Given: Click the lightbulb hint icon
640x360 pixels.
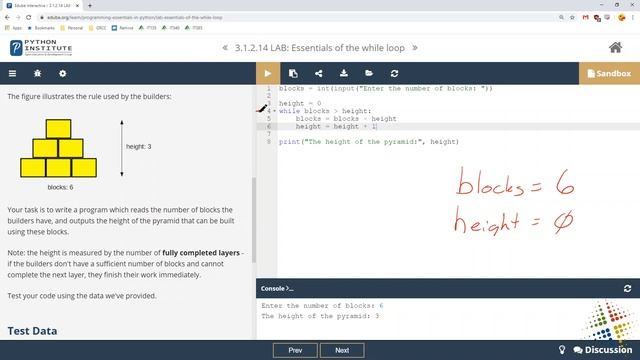Looking at the screenshot, I should [562, 350].
